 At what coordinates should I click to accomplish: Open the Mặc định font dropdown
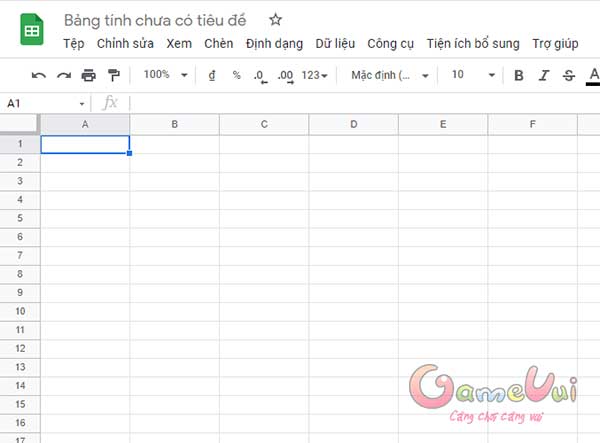pos(390,75)
